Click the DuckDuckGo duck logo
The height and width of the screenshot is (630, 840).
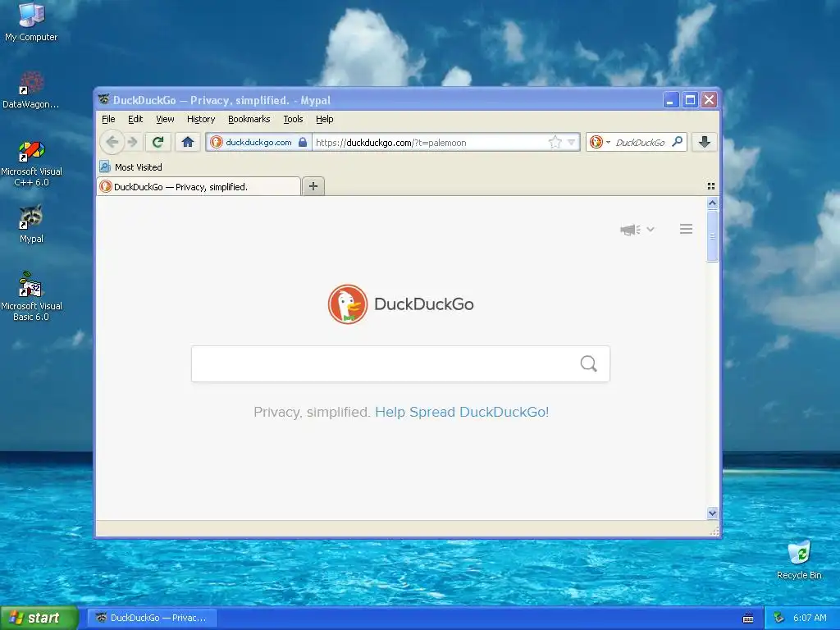point(348,304)
